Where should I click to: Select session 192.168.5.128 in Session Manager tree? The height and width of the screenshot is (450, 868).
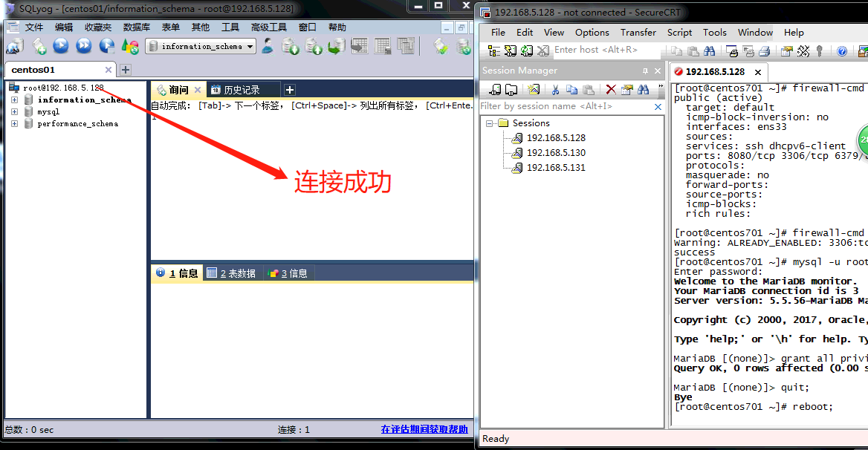click(556, 137)
